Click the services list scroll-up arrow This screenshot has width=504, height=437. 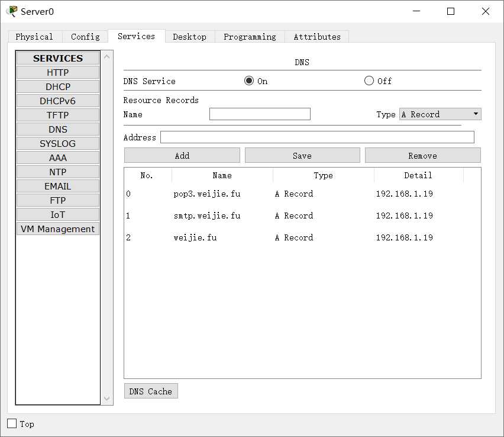click(106, 57)
